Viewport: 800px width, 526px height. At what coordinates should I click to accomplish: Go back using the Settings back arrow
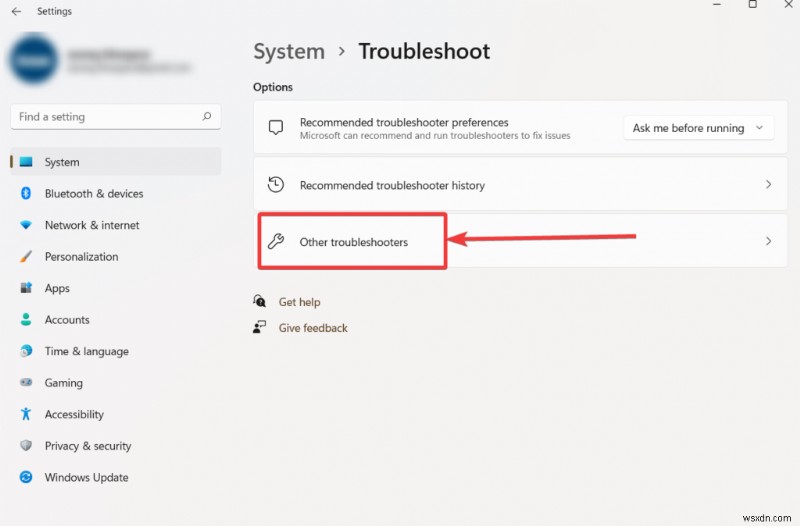(x=16, y=11)
